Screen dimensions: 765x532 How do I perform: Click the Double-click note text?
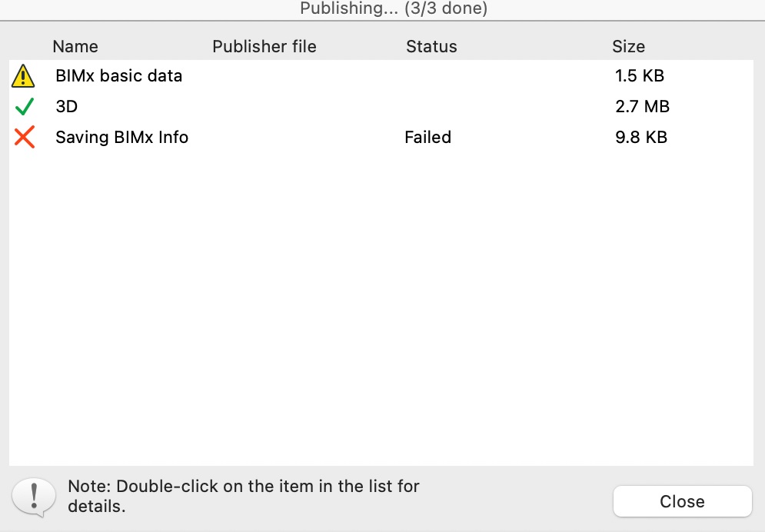coord(244,496)
